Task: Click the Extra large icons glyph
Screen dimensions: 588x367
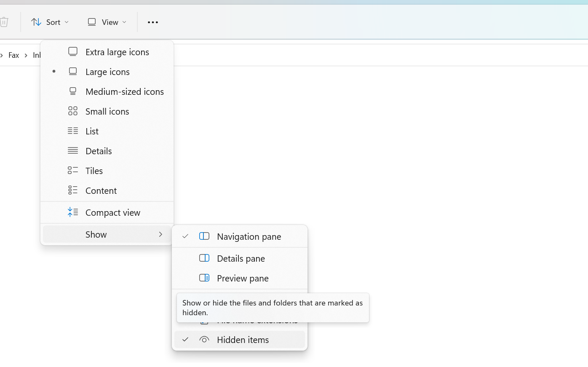Action: coord(73,51)
